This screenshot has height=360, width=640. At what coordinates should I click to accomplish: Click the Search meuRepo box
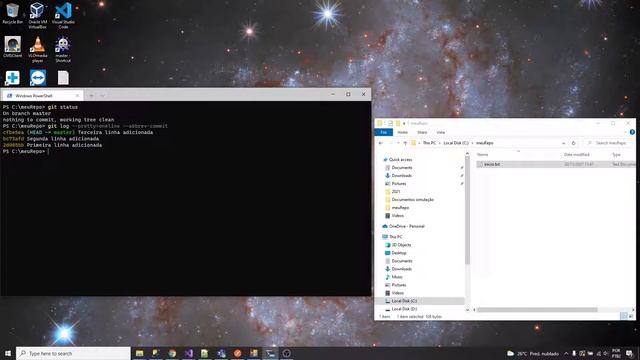(609, 143)
